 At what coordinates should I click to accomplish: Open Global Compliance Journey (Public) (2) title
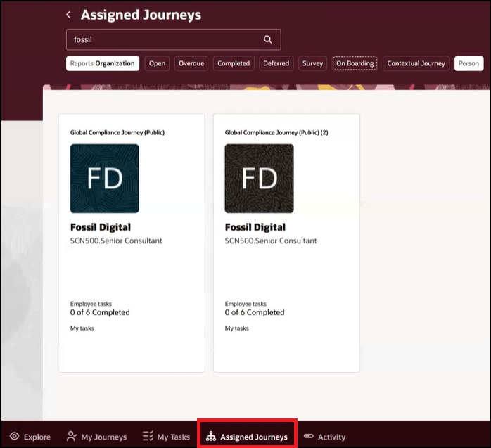pos(276,132)
